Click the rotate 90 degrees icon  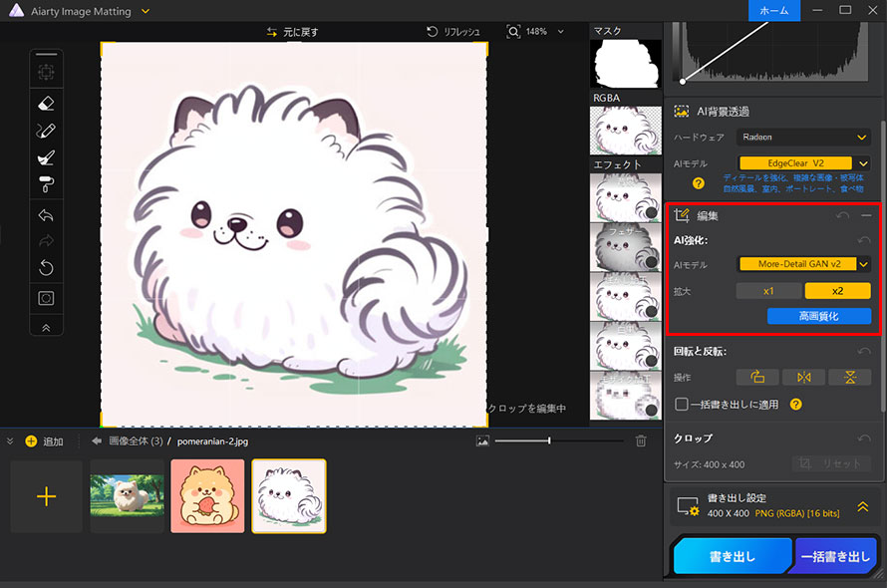[757, 377]
